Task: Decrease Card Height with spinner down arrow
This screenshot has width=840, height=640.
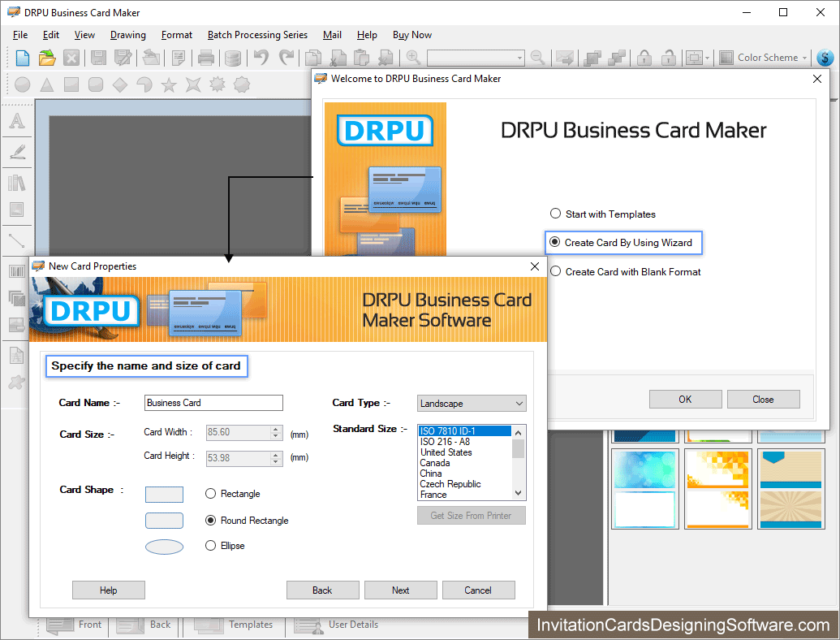Action: coord(276,461)
